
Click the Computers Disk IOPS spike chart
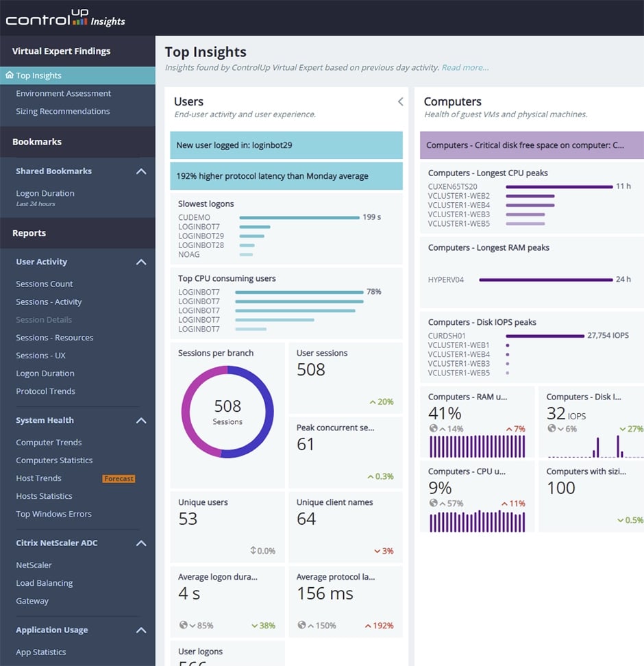(595, 447)
